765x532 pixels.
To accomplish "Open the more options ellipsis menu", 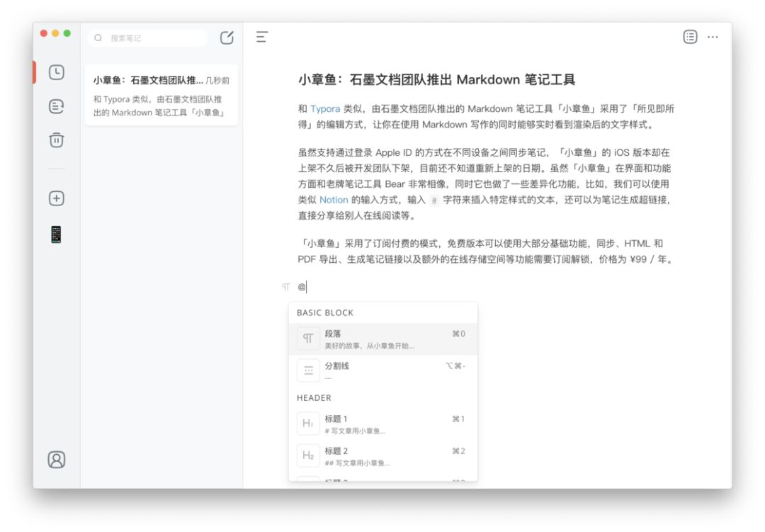I will 713,37.
